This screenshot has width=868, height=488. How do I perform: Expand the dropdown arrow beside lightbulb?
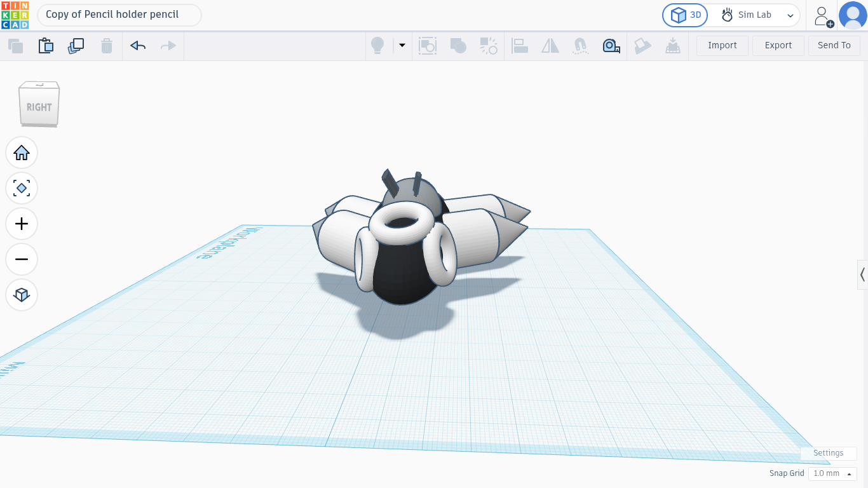(x=402, y=46)
